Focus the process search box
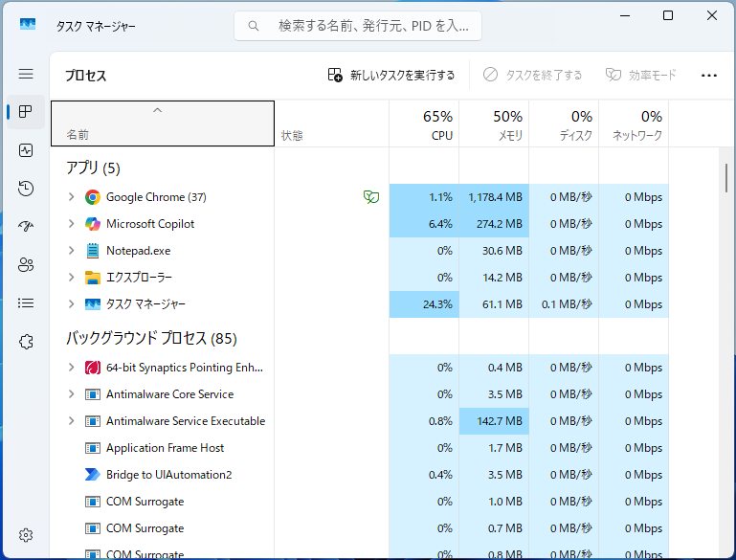 (358, 26)
